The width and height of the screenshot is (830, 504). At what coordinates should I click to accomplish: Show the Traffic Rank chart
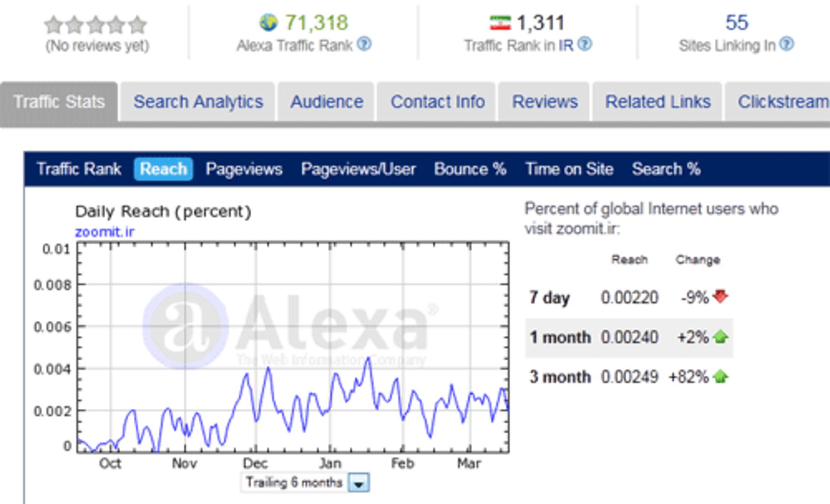[79, 169]
